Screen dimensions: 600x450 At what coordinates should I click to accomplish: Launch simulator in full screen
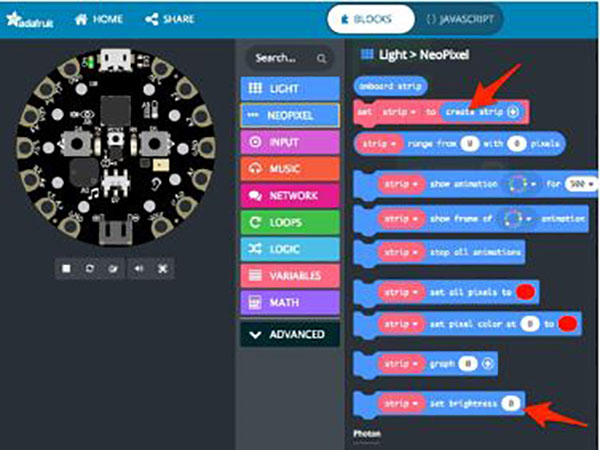(163, 268)
